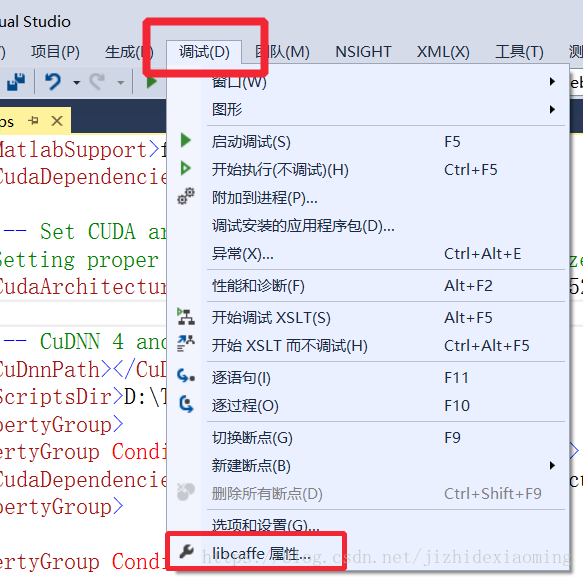Open the XML(X) menu
Image resolution: width=583 pixels, height=577 pixels.
point(443,52)
